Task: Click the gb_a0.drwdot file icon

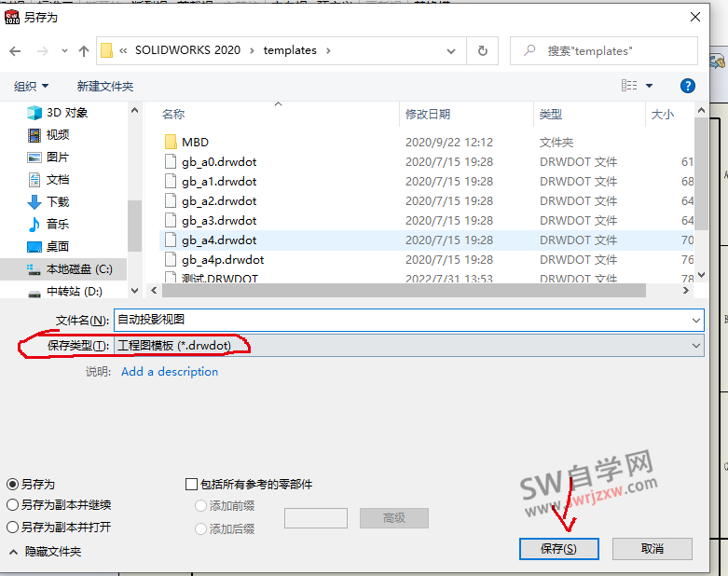Action: (x=171, y=161)
